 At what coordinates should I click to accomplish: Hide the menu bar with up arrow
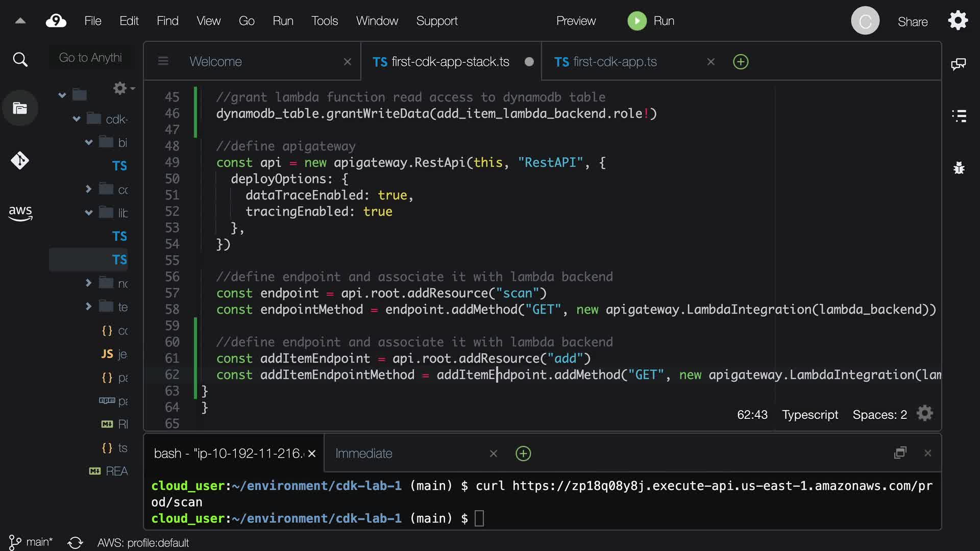pos(20,21)
